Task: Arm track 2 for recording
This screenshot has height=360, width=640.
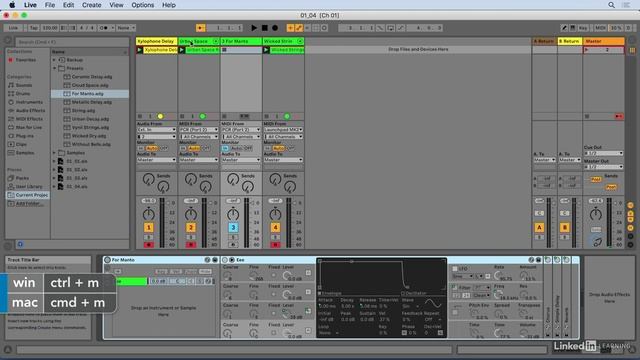Action: point(191,245)
